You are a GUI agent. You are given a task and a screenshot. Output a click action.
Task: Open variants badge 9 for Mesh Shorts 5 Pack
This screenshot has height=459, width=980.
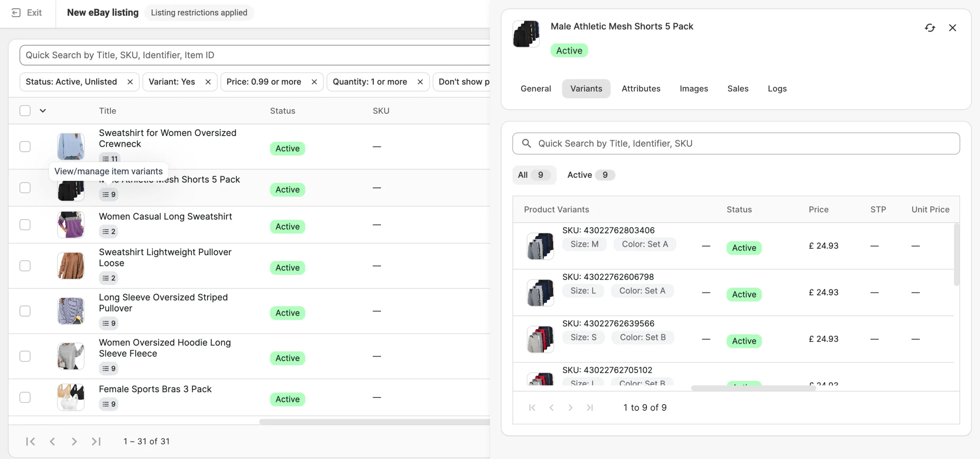pos(109,195)
